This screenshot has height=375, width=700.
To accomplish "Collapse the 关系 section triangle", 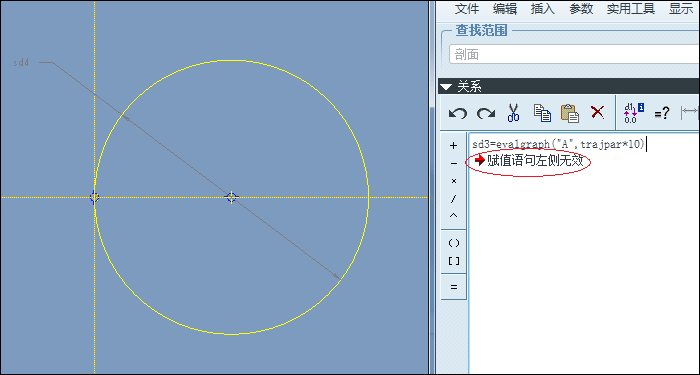I will pyautogui.click(x=446, y=86).
